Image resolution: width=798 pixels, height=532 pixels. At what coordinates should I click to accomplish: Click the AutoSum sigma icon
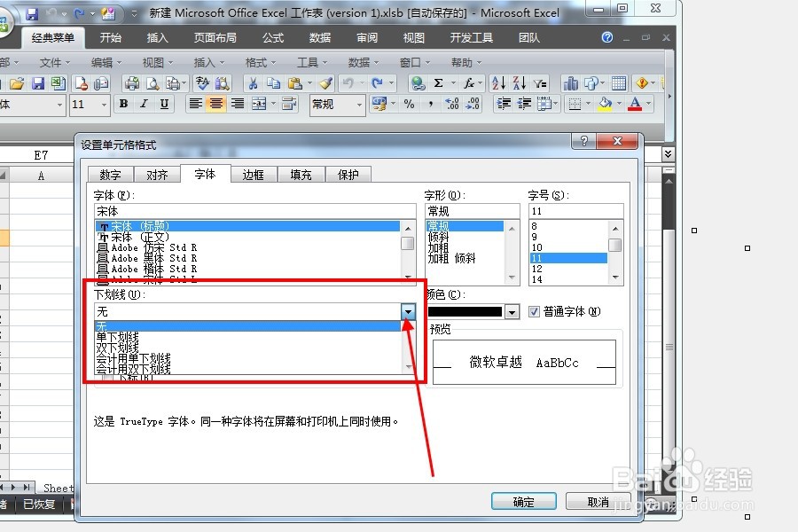click(x=438, y=83)
